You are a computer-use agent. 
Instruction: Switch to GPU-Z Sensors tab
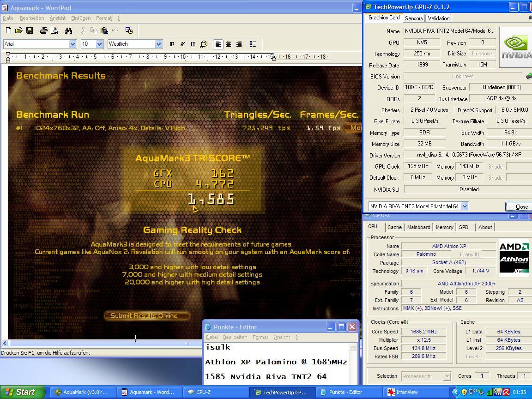coord(414,18)
